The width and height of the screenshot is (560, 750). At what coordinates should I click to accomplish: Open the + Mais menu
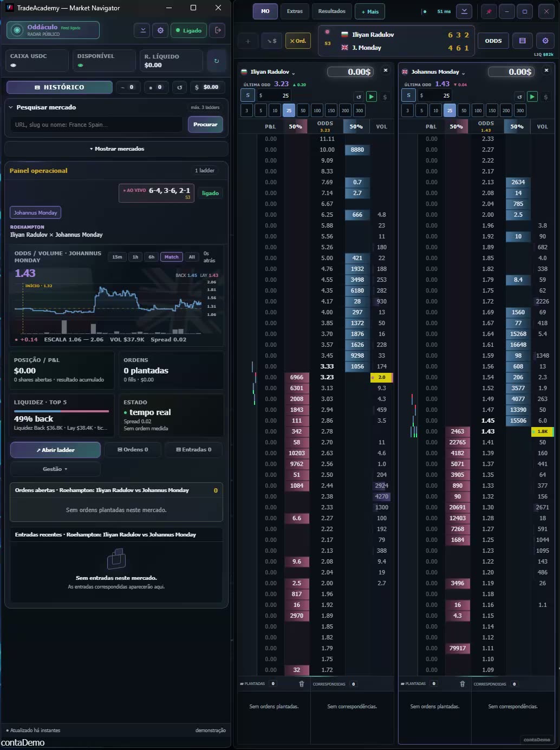(x=370, y=11)
